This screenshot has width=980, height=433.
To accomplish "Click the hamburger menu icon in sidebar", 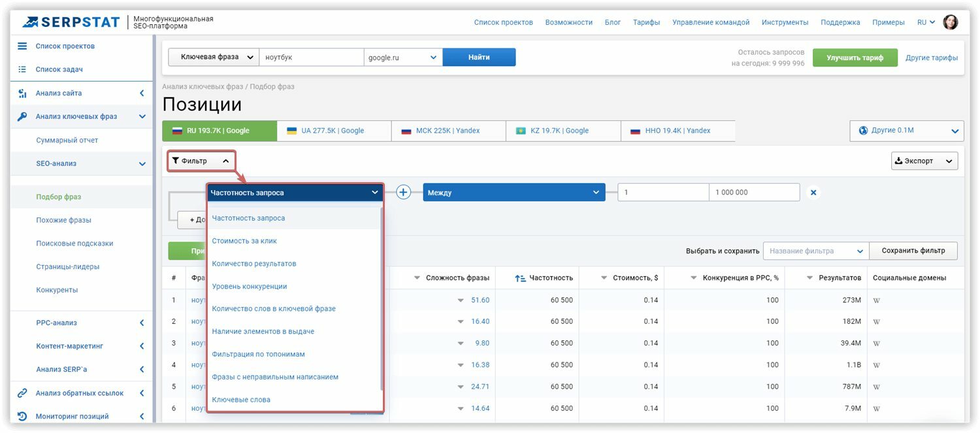I will [x=22, y=46].
